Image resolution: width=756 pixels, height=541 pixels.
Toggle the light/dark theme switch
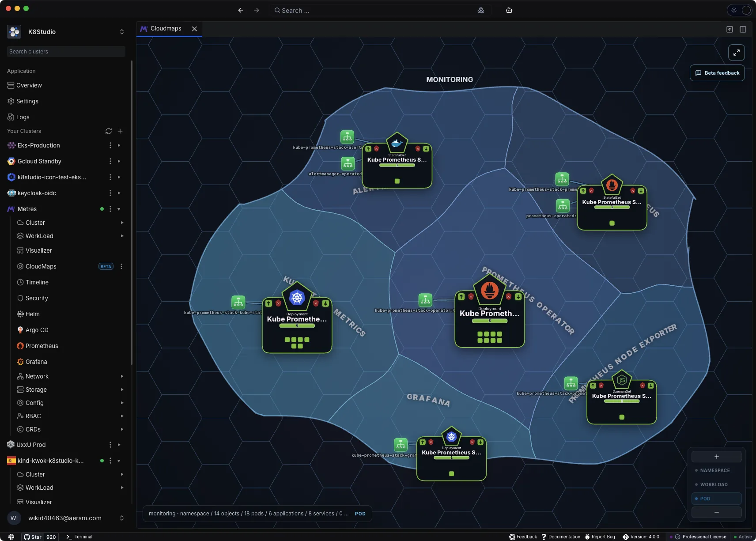pyautogui.click(x=740, y=10)
